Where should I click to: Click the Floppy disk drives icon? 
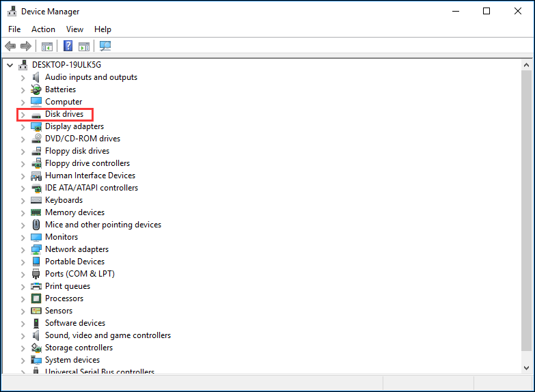(x=36, y=151)
